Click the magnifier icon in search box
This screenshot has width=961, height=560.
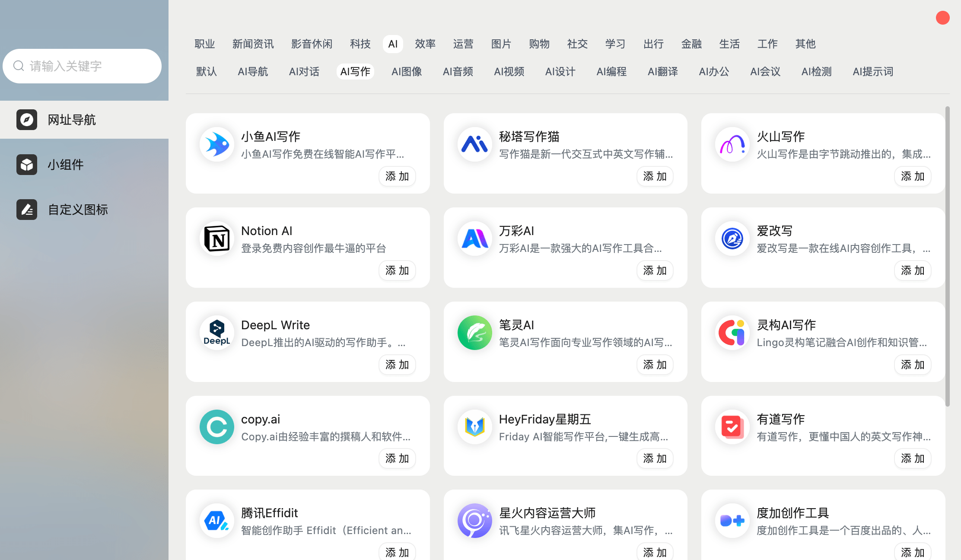pos(19,66)
